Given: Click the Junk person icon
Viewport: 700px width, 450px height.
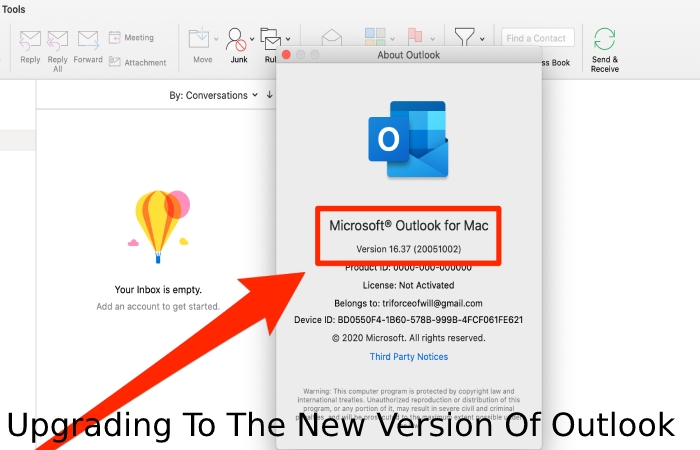Looking at the screenshot, I should [x=236, y=40].
